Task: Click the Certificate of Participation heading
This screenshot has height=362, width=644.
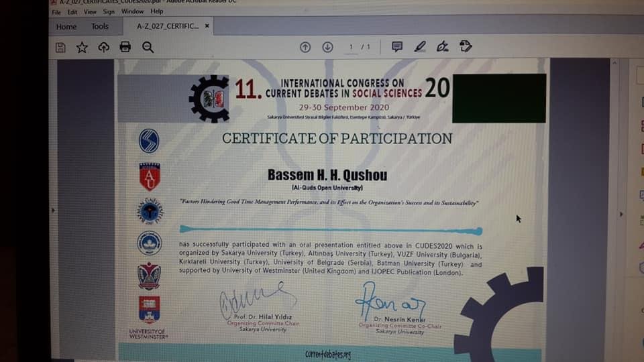Action: click(x=337, y=138)
